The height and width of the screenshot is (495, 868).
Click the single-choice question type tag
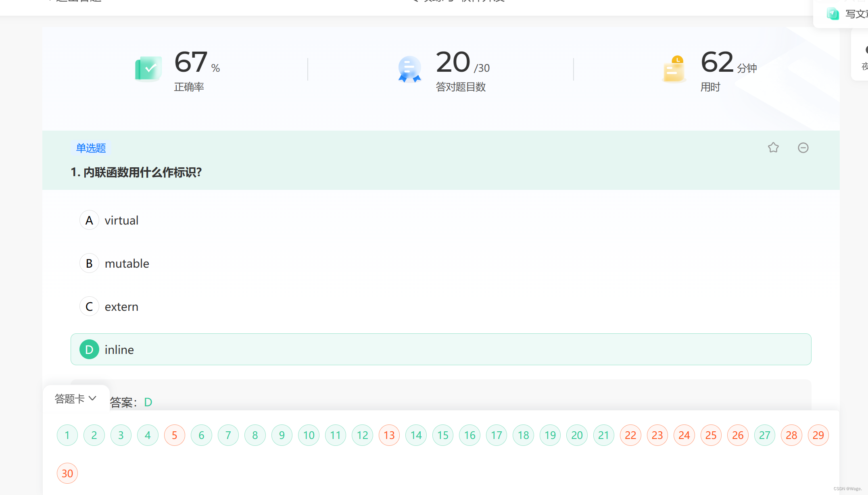[x=91, y=148]
